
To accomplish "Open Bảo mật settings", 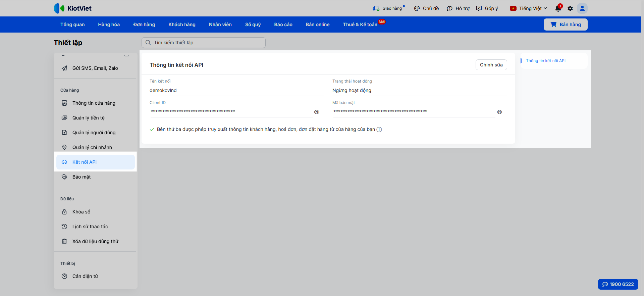I will click(x=96, y=177).
